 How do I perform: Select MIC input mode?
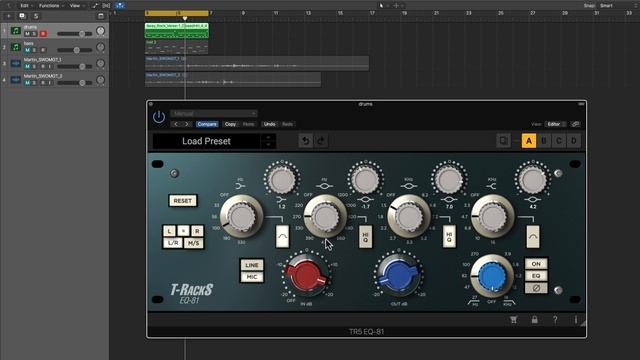[252, 277]
